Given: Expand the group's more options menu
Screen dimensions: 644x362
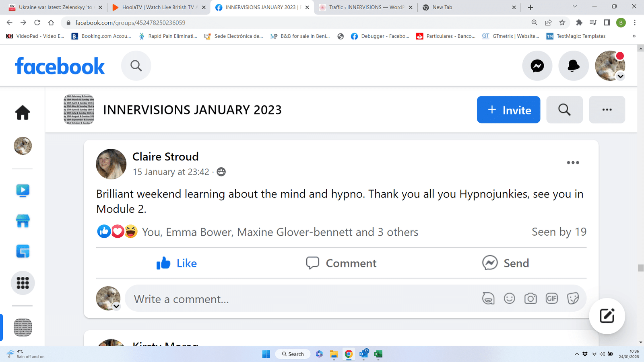Looking at the screenshot, I should coord(607,110).
